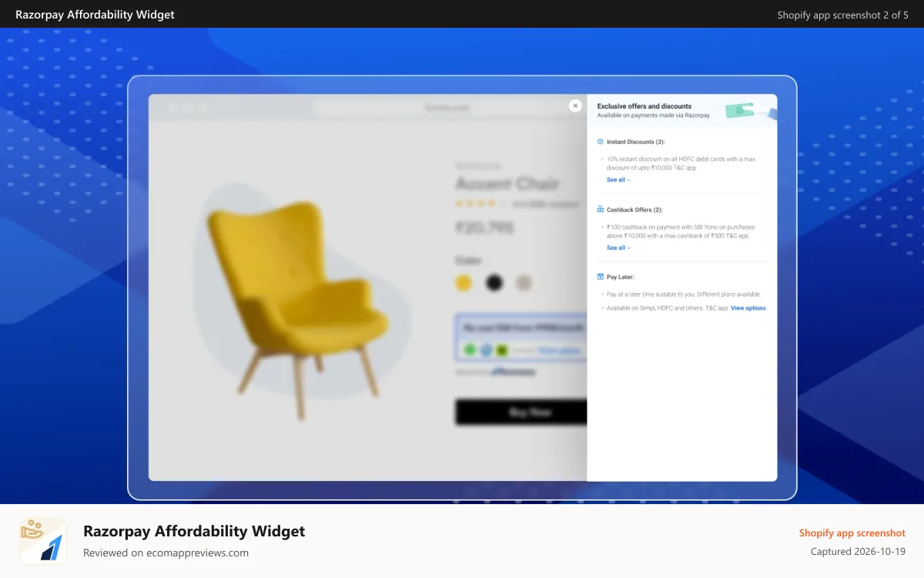
Task: Expand See all under Cashback Offers
Action: 618,248
